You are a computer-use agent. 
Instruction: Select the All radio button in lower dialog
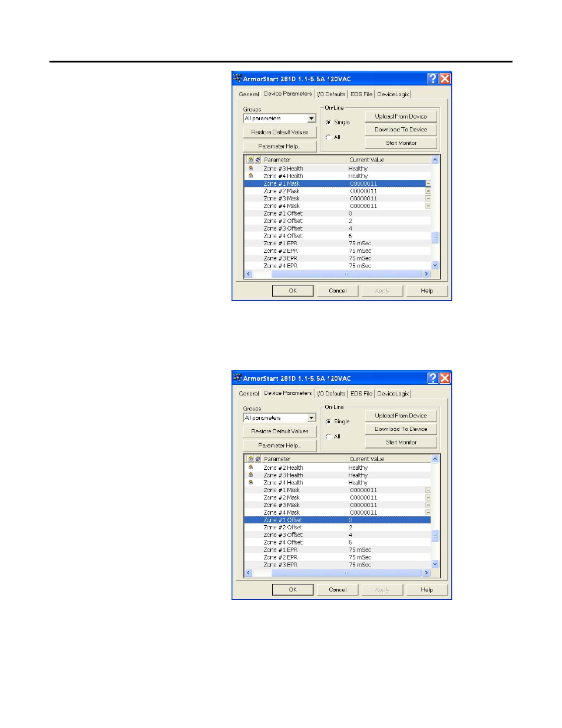tap(328, 437)
